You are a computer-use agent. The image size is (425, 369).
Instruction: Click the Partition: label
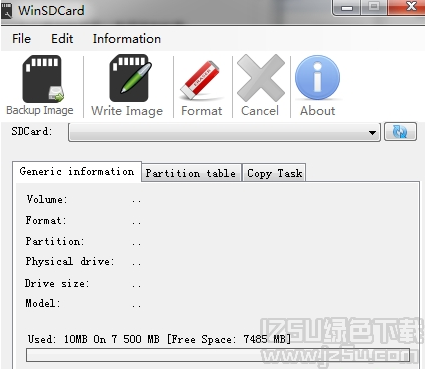55,241
